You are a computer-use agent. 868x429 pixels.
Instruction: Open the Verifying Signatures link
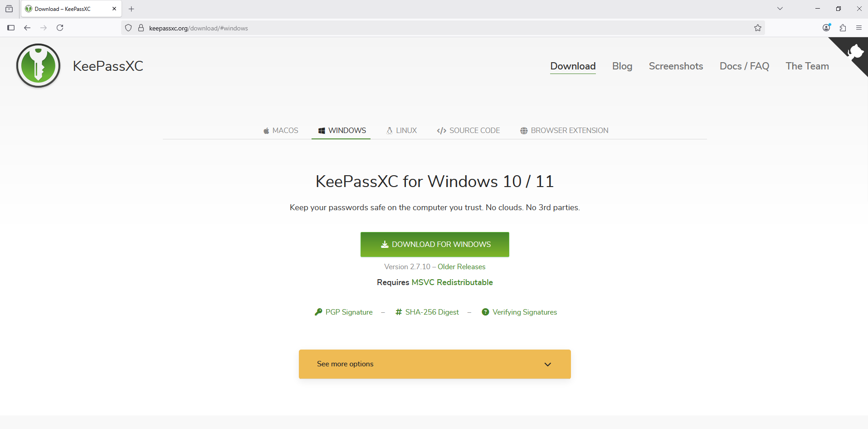click(525, 312)
